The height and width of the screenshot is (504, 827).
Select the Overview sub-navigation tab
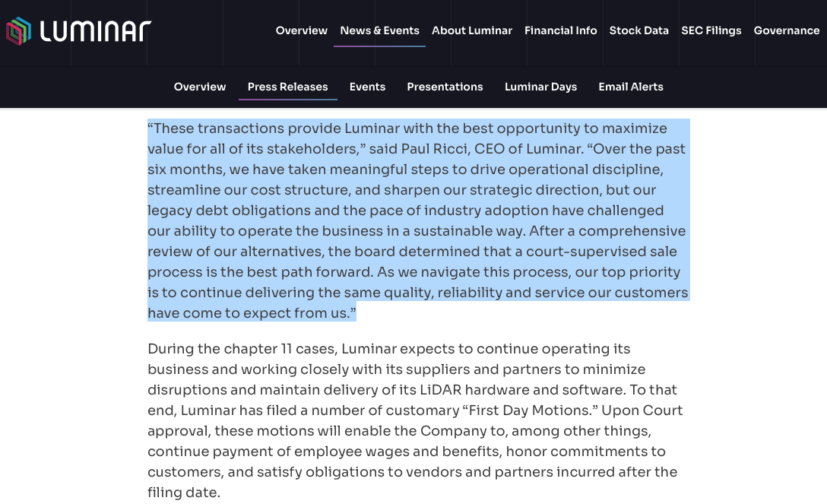coord(199,87)
